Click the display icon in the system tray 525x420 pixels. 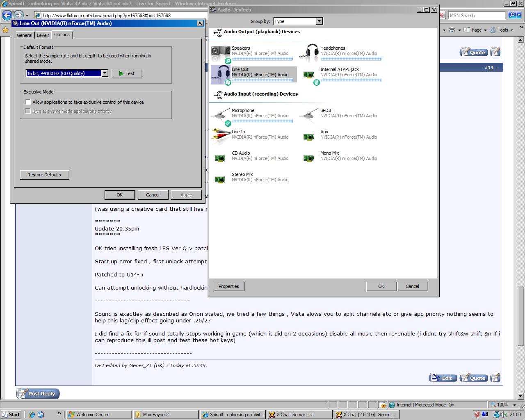point(485,415)
